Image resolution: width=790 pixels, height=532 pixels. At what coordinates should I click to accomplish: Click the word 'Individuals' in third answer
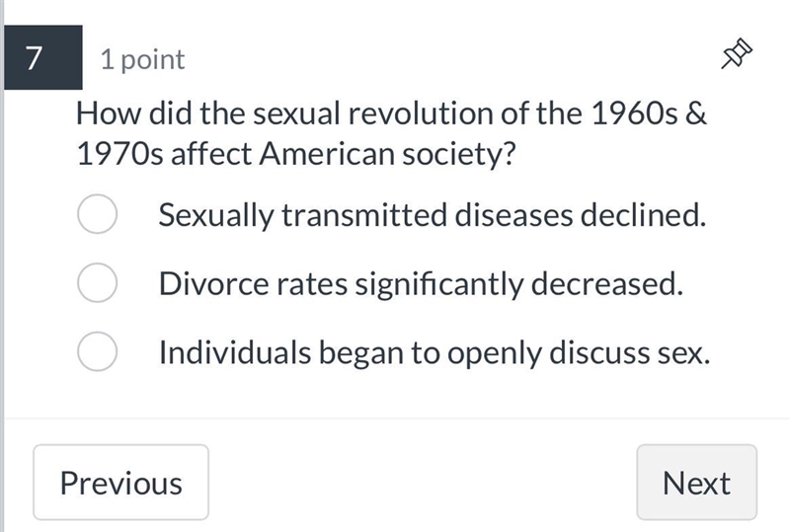point(235,352)
